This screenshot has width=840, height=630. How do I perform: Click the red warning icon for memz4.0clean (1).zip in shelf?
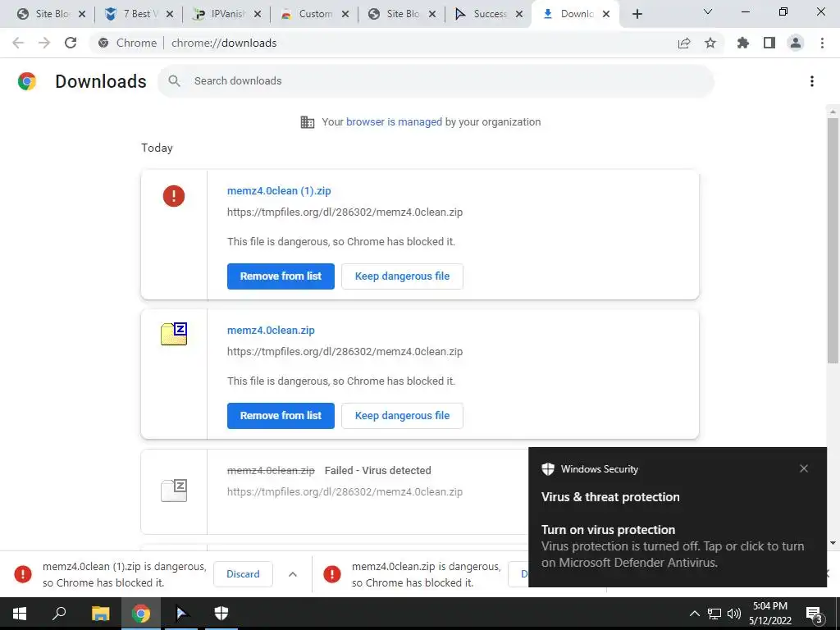tap(23, 574)
